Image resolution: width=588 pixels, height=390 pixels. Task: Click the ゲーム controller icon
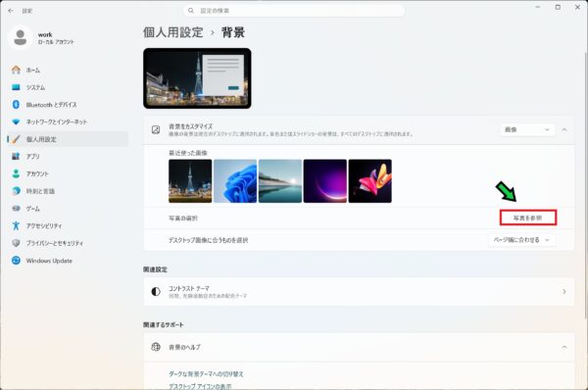(16, 208)
